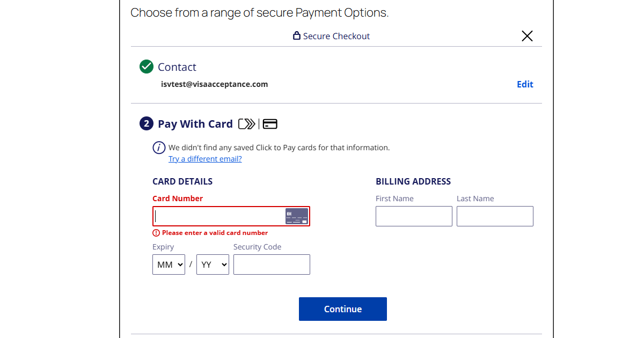Click the Contact section heading
This screenshot has height=338, width=644.
177,67
